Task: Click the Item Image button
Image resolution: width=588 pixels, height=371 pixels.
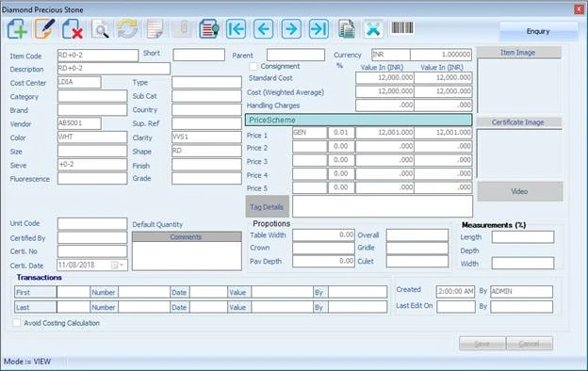Action: click(518, 53)
